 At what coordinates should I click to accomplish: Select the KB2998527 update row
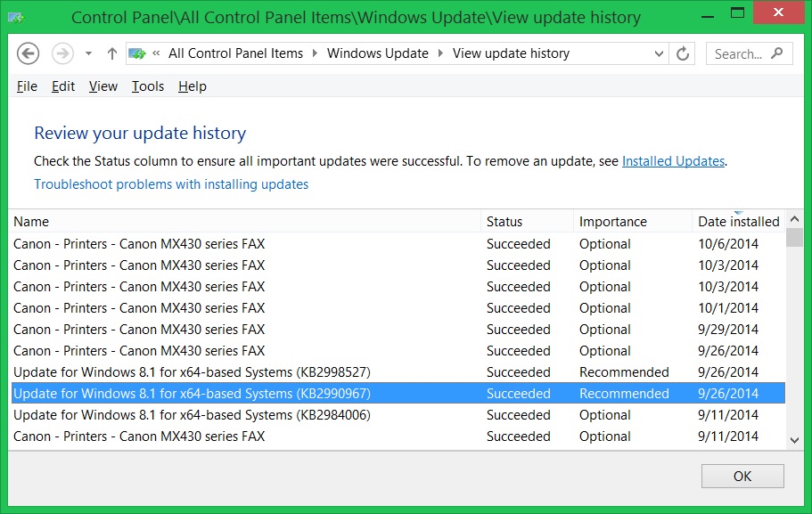pyautogui.click(x=192, y=372)
